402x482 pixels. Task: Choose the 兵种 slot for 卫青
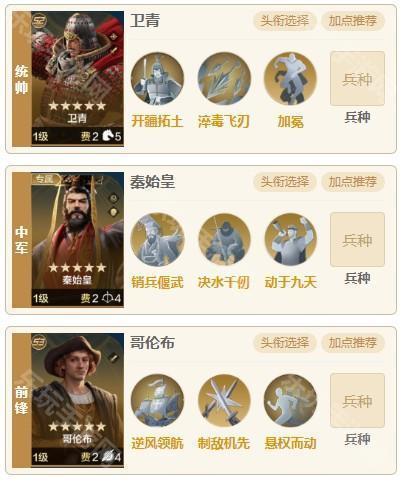coord(357,79)
